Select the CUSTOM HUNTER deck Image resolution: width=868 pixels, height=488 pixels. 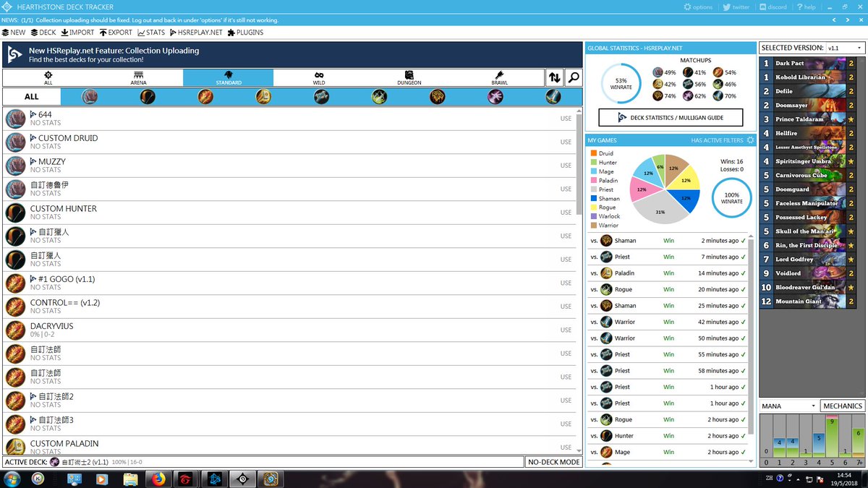pyautogui.click(x=289, y=213)
